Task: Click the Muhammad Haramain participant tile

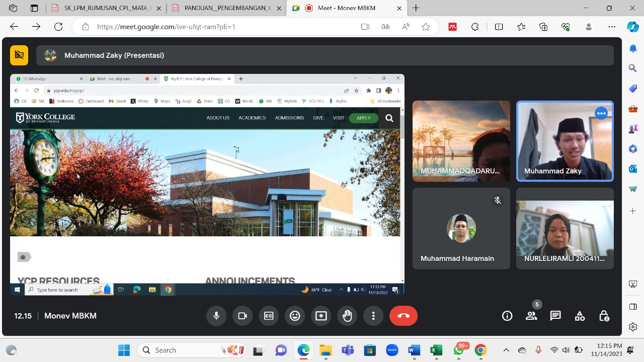Action: (x=461, y=229)
